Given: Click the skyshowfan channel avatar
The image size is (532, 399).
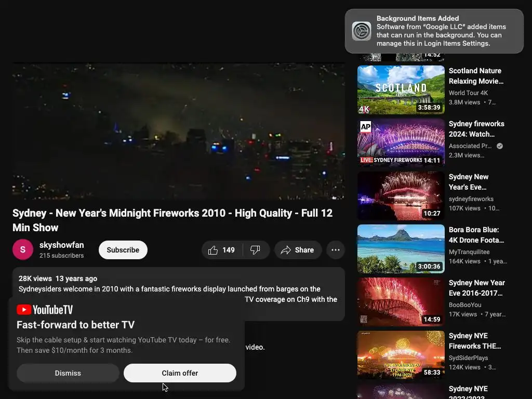Looking at the screenshot, I should coord(23,250).
